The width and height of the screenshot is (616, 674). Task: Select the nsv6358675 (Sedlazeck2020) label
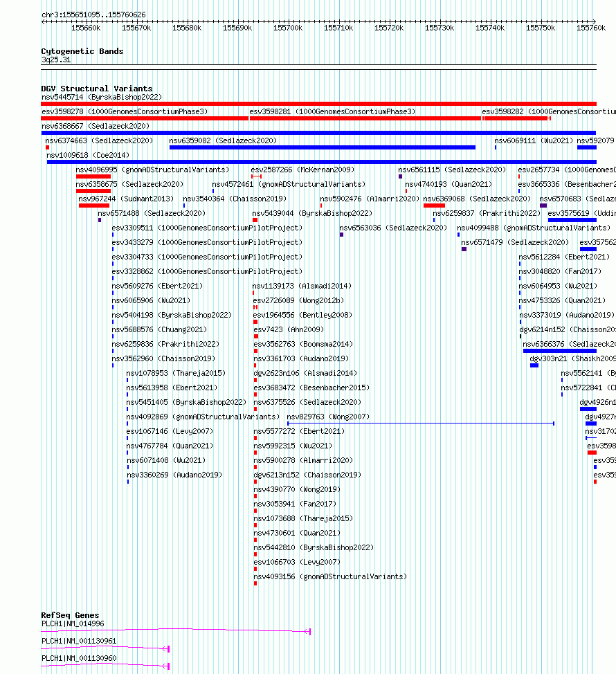(129, 184)
